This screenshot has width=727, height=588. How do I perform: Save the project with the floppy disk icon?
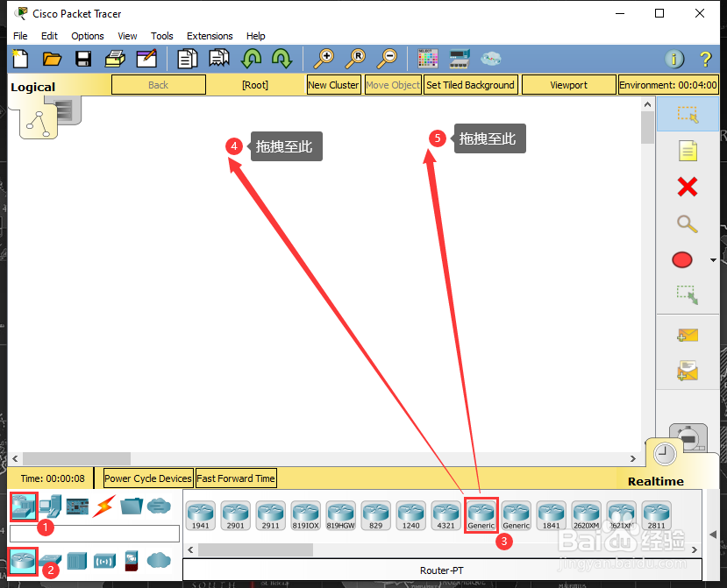83,59
